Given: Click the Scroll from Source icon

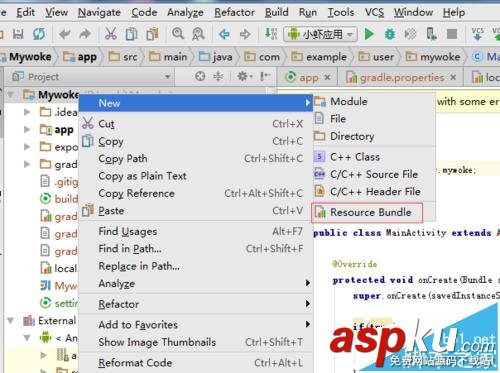Looking at the screenshot, I should [200, 77].
